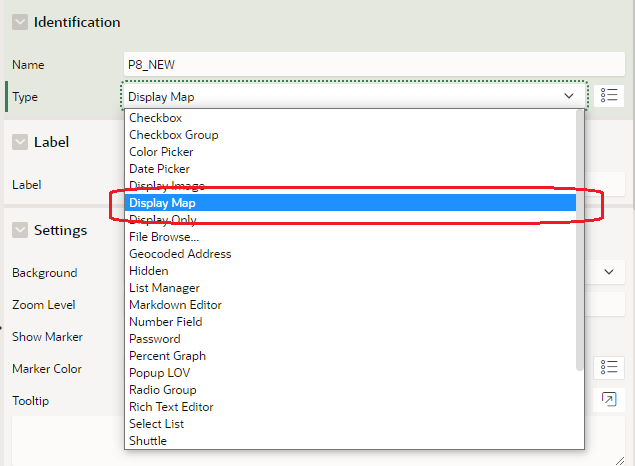Pick Popup LOV from the list
The width and height of the screenshot is (635, 466).
[159, 373]
